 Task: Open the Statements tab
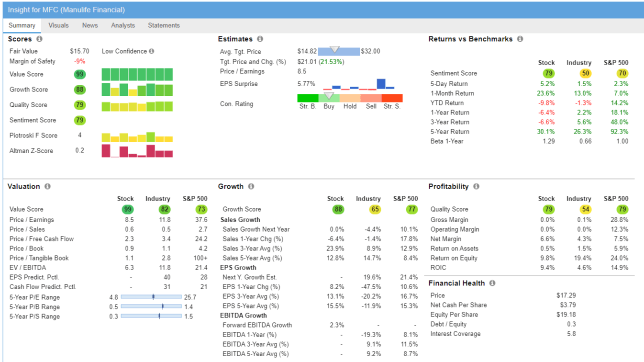click(164, 25)
